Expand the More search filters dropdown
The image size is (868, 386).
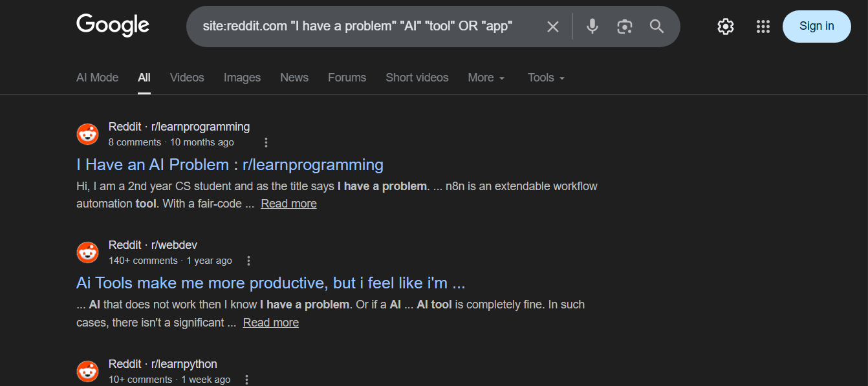pos(486,78)
